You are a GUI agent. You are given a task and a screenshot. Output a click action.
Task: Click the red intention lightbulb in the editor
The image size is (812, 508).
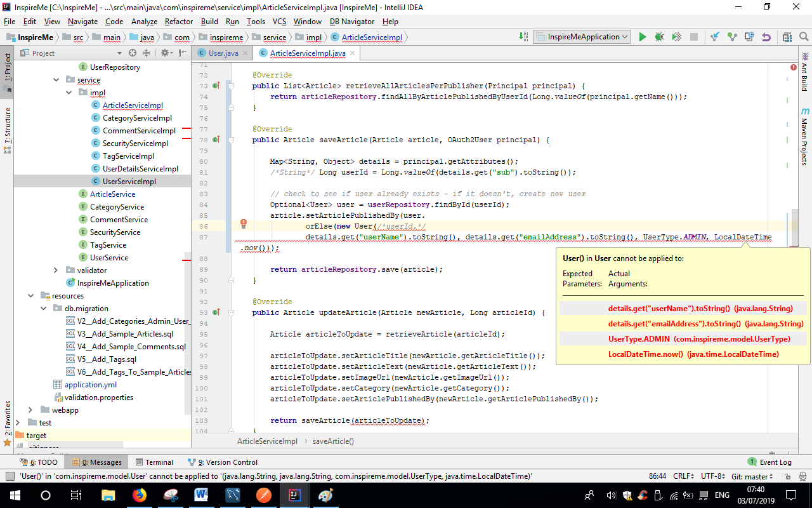tap(243, 224)
